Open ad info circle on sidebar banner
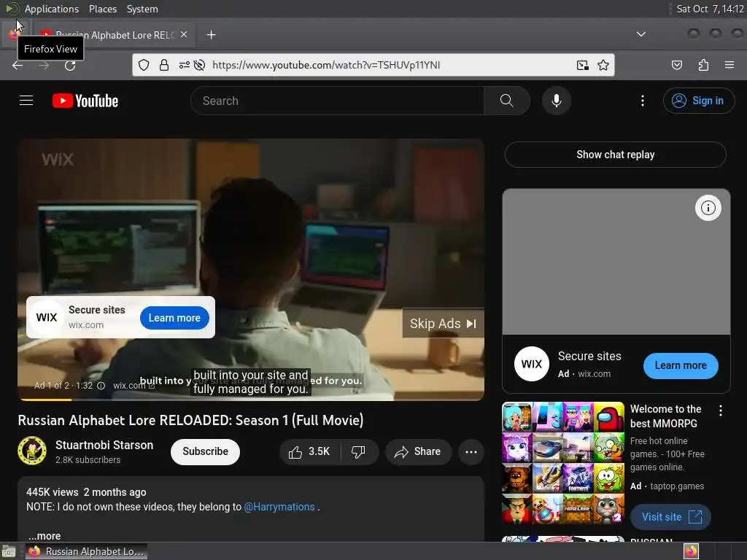This screenshot has width=747, height=560. [x=708, y=208]
